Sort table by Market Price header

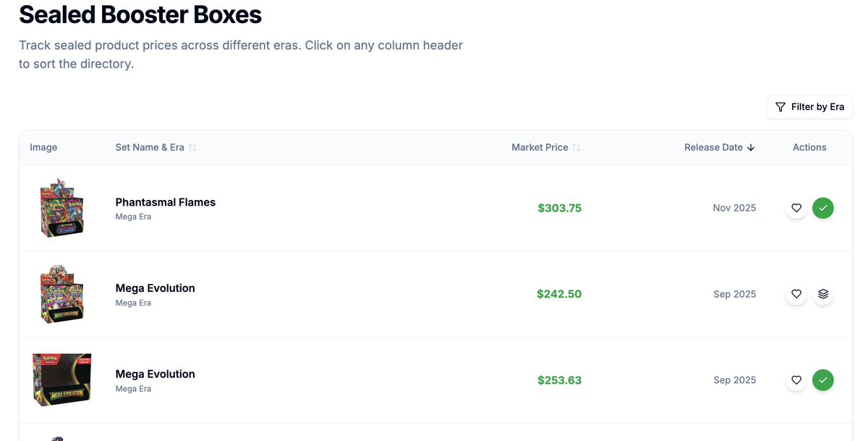540,148
